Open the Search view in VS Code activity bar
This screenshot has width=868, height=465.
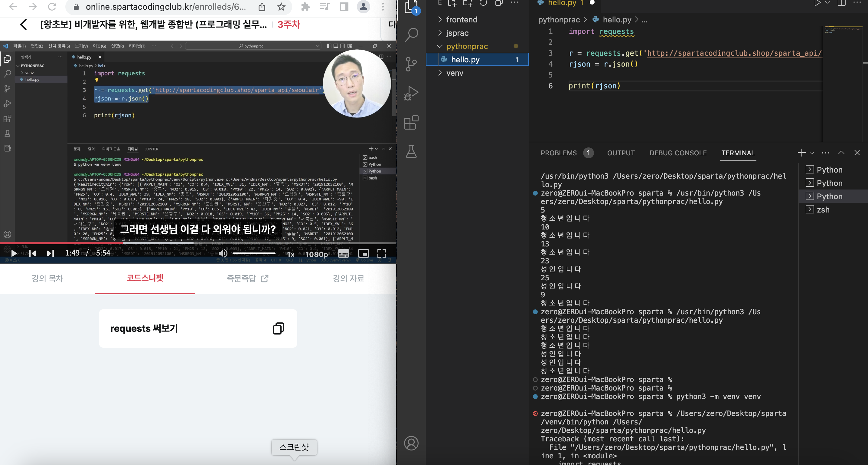411,35
